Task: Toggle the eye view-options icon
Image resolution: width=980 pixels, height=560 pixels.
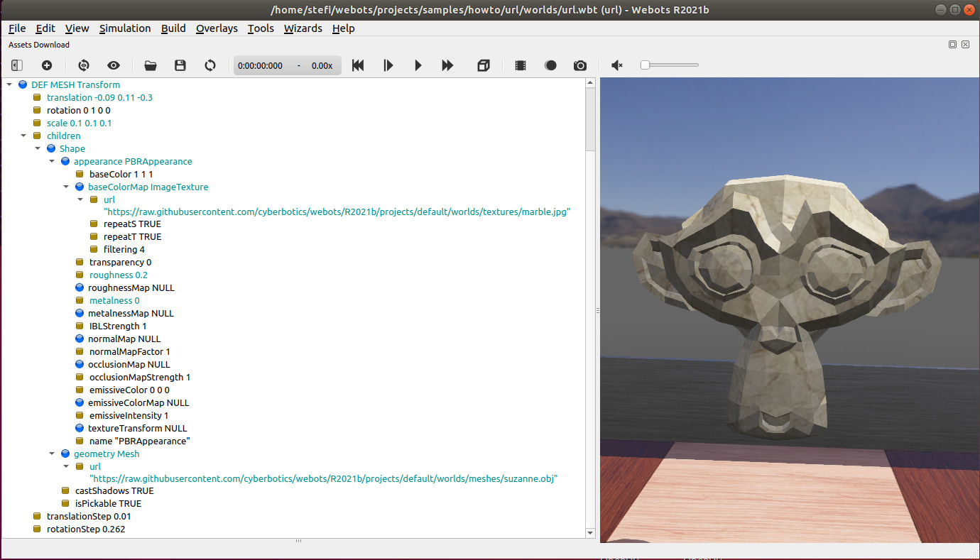Action: tap(114, 65)
